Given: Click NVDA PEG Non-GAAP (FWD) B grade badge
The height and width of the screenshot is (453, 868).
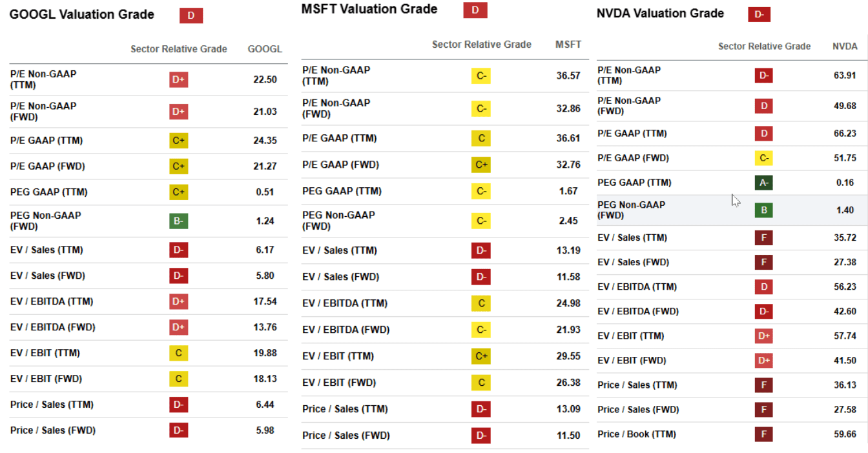Looking at the screenshot, I should tap(764, 210).
